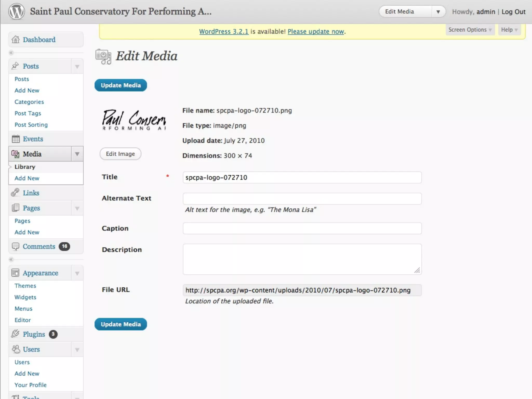Click the Users people icon
The height and width of the screenshot is (399, 532).
click(x=16, y=349)
